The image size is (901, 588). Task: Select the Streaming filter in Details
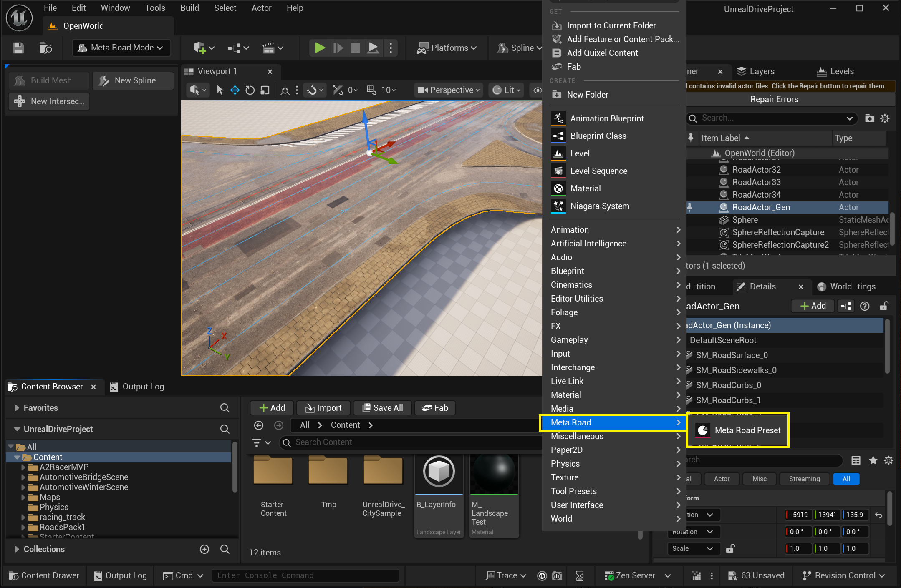[x=804, y=479]
